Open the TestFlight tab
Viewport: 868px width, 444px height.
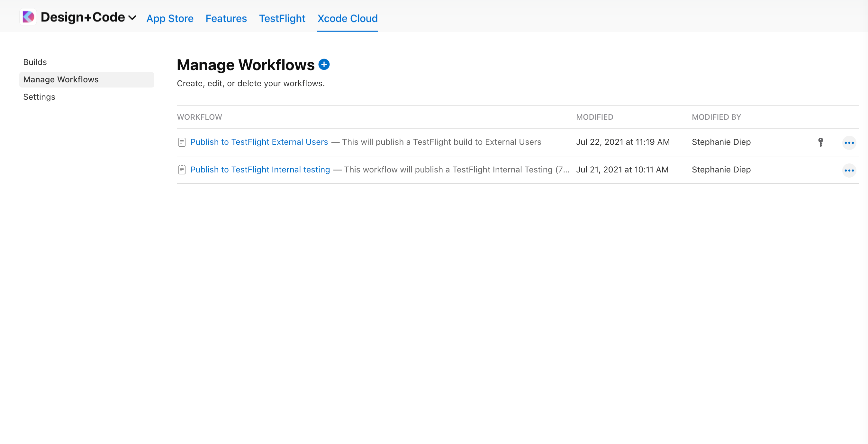[x=282, y=18]
